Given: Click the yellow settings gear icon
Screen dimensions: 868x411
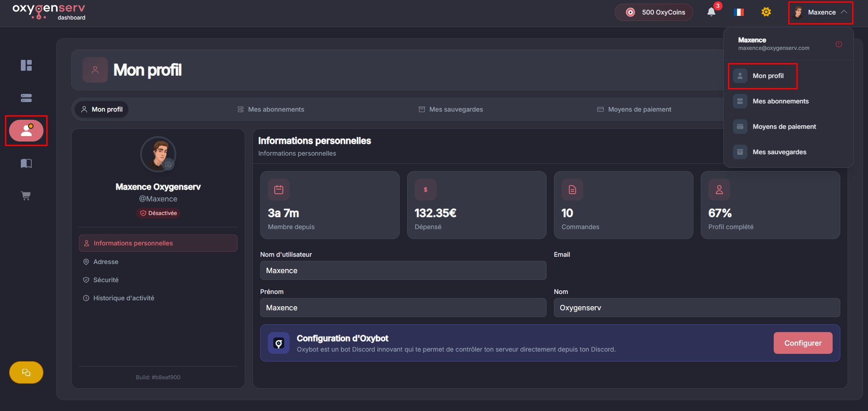Looking at the screenshot, I should click(766, 12).
